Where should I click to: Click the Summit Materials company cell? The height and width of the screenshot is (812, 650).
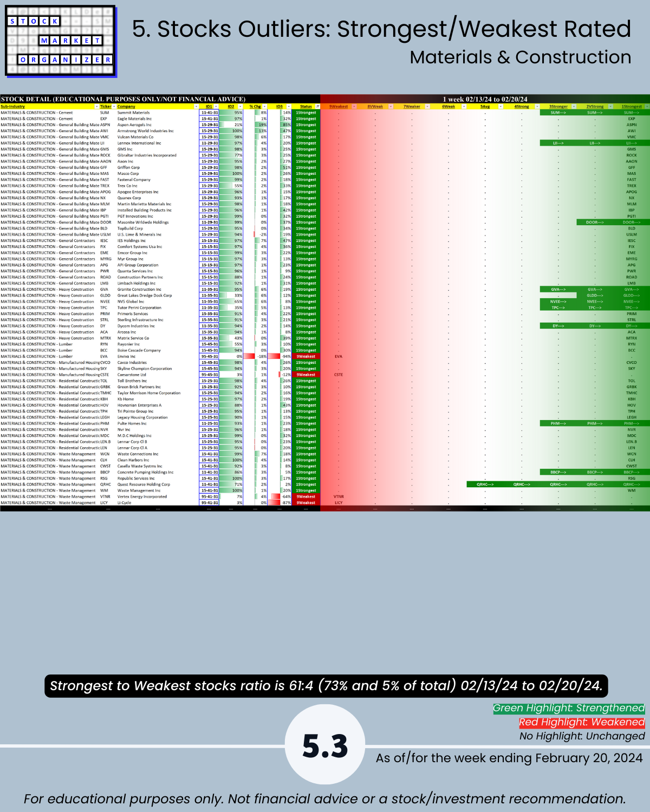(158, 113)
